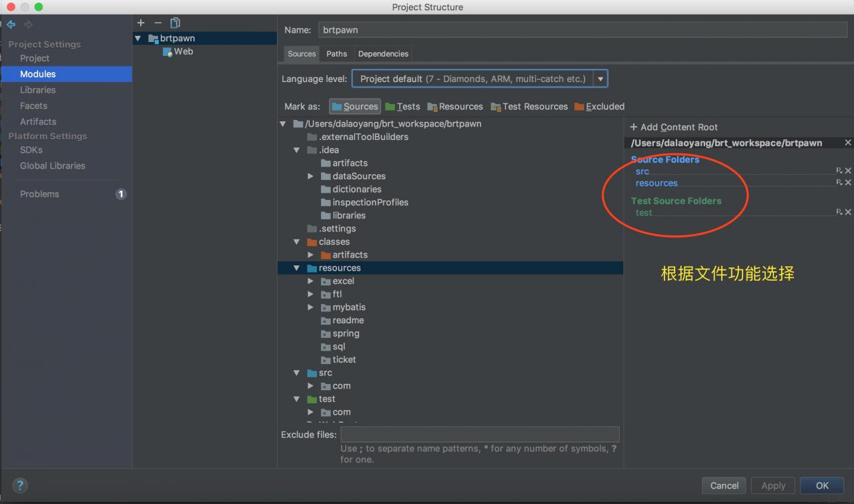The width and height of the screenshot is (854, 504).
Task: Edit properties of src source folder
Action: click(x=839, y=171)
